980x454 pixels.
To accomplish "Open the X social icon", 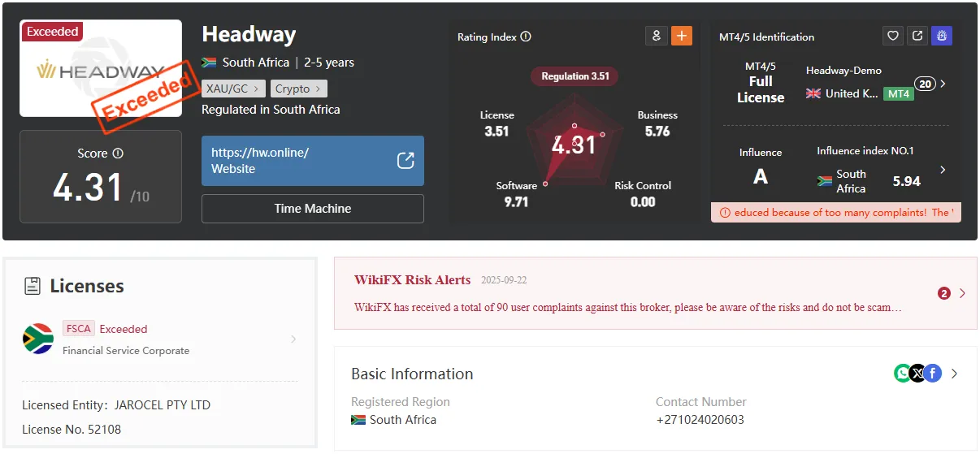I will (x=917, y=374).
